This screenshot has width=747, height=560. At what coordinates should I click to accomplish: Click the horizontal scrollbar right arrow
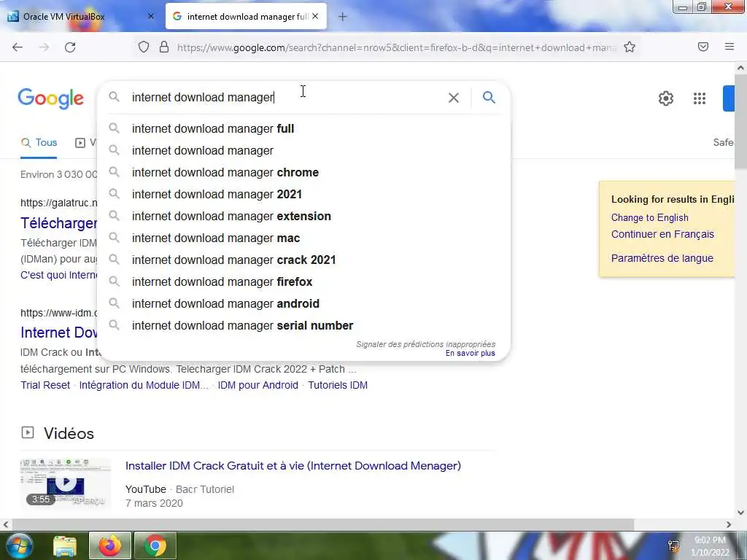pyautogui.click(x=729, y=524)
